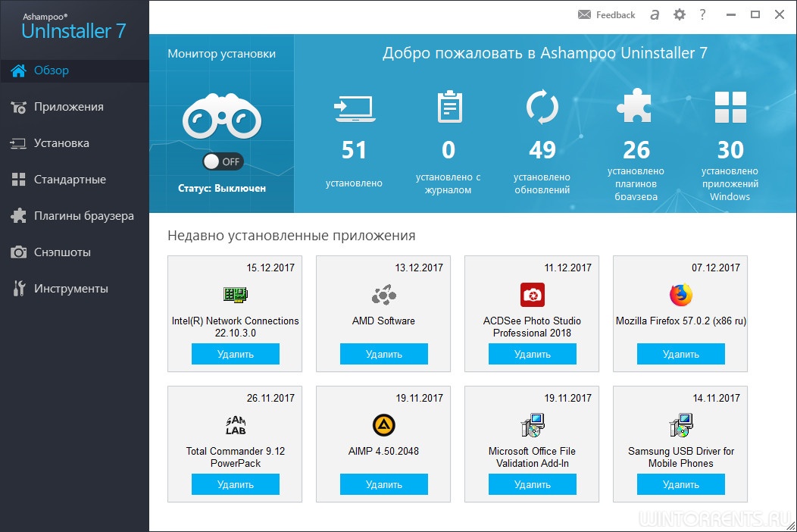Click the Total Commander SamLab icon
The width and height of the screenshot is (797, 532).
[x=236, y=425]
